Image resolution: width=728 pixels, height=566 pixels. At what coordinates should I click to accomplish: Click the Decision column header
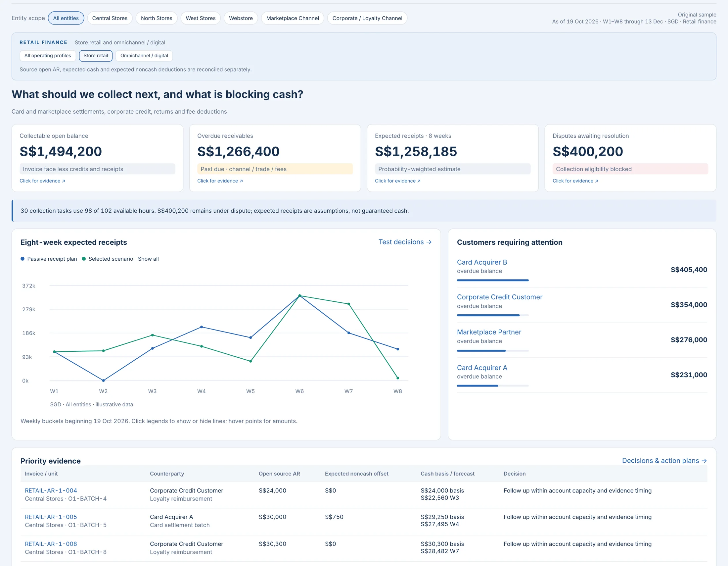pyautogui.click(x=514, y=474)
